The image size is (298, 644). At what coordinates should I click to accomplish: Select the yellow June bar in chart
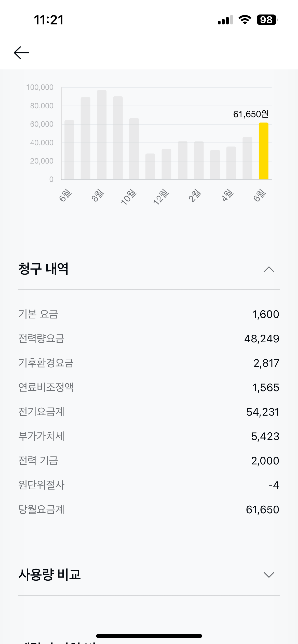click(x=263, y=151)
